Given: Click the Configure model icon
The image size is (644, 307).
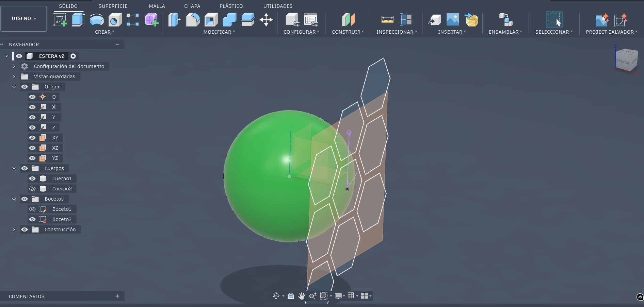Looking at the screenshot, I should click(292, 20).
